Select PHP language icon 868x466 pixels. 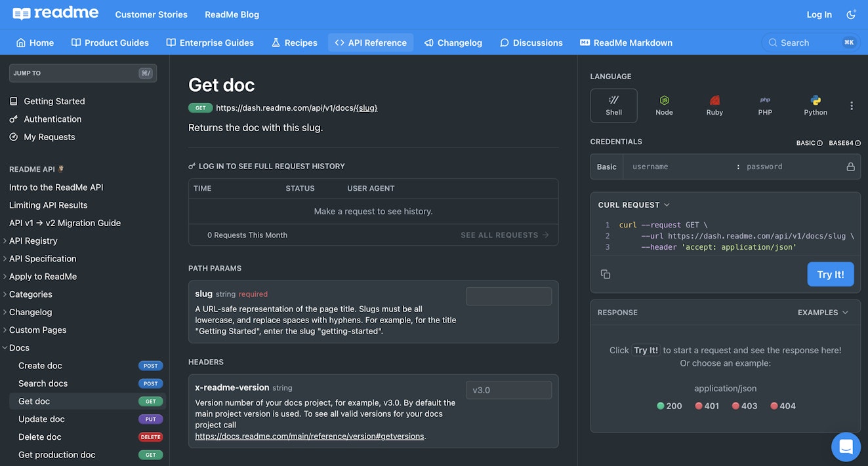[765, 106]
